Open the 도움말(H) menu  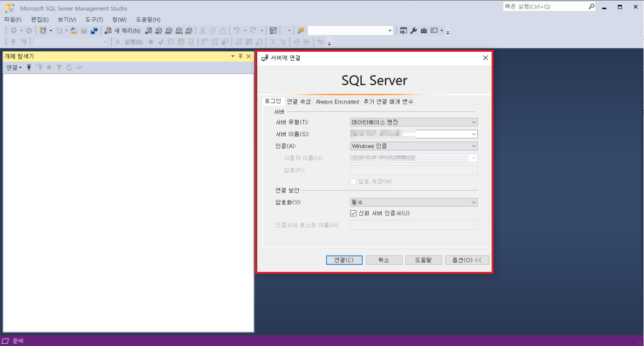coord(148,20)
